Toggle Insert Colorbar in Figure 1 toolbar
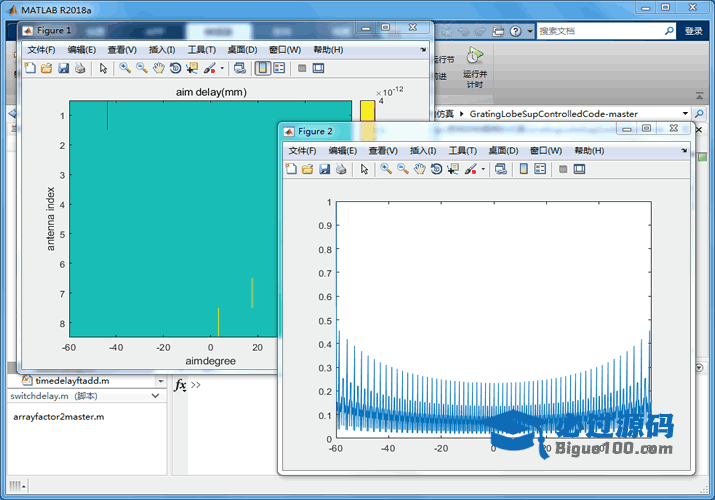 tap(262, 69)
